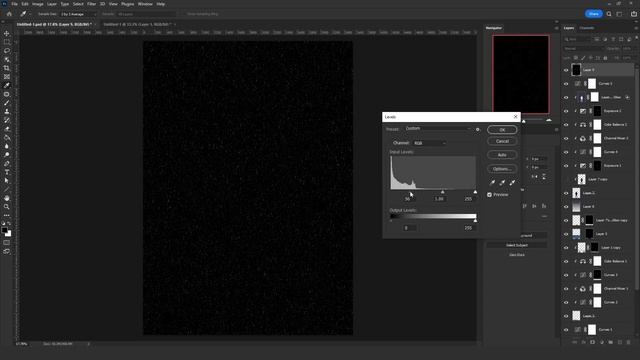Click the input shadow value field
Screen dimensions: 640x360
tap(407, 199)
